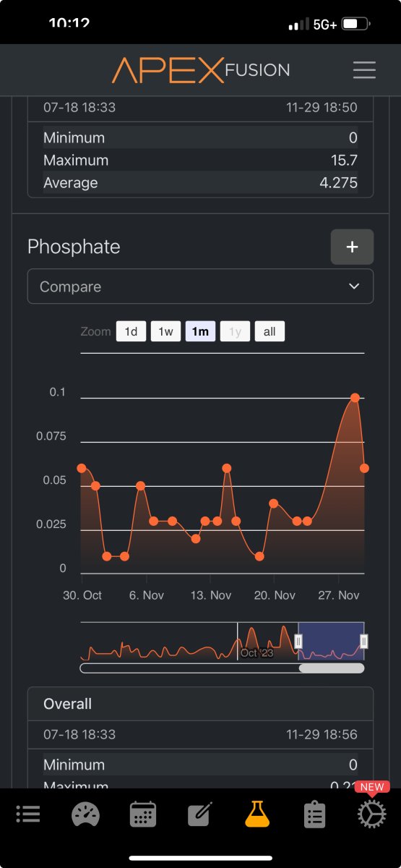Open the list view icon in bottom bar

(28, 814)
